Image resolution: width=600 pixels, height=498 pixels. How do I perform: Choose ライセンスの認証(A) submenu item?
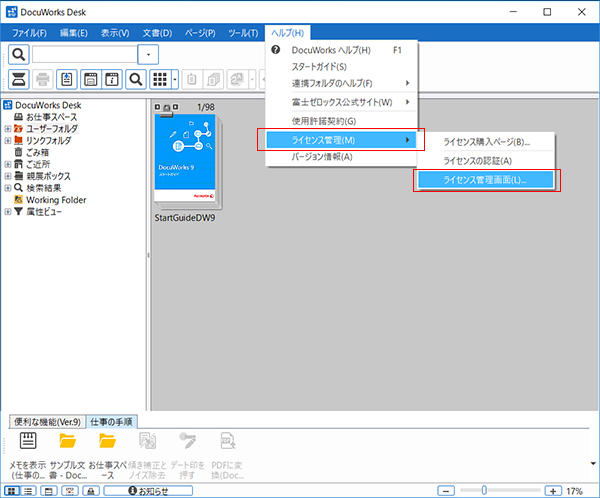(486, 161)
